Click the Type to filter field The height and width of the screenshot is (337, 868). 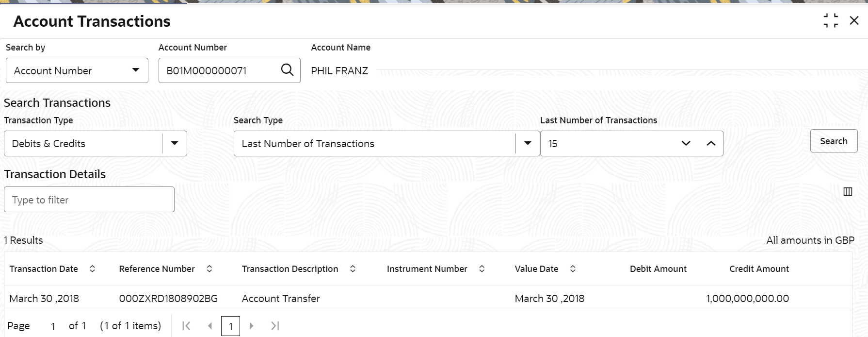[x=89, y=200]
